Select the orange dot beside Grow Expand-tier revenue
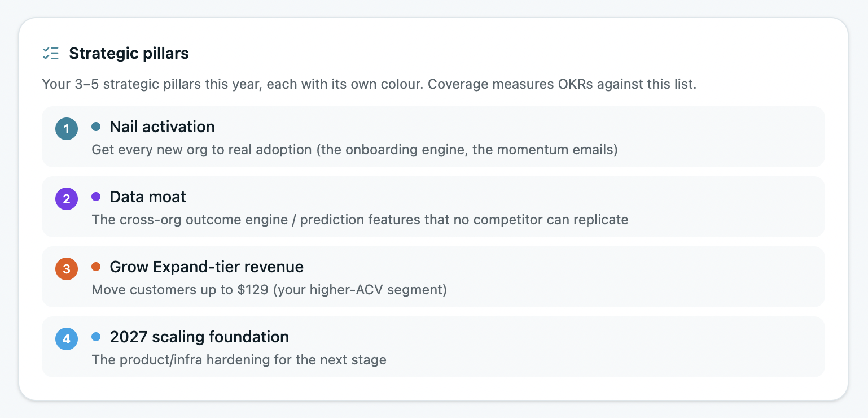Viewport: 868px width, 418px height. (x=96, y=267)
